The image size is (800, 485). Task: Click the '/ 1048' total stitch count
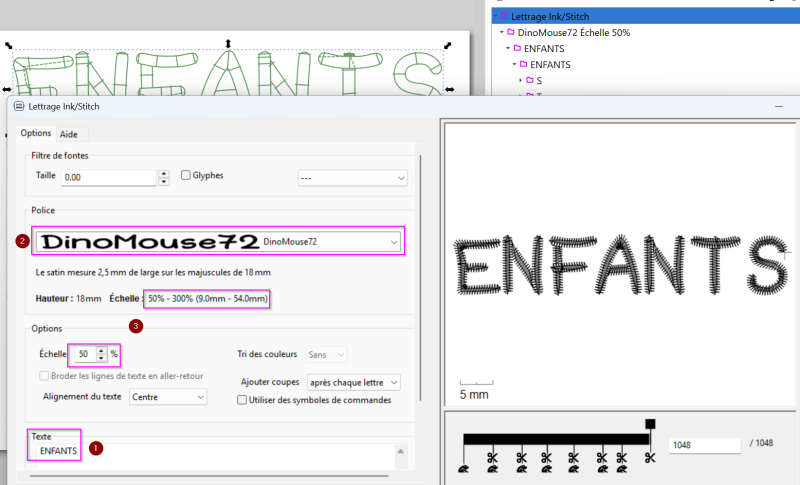761,443
